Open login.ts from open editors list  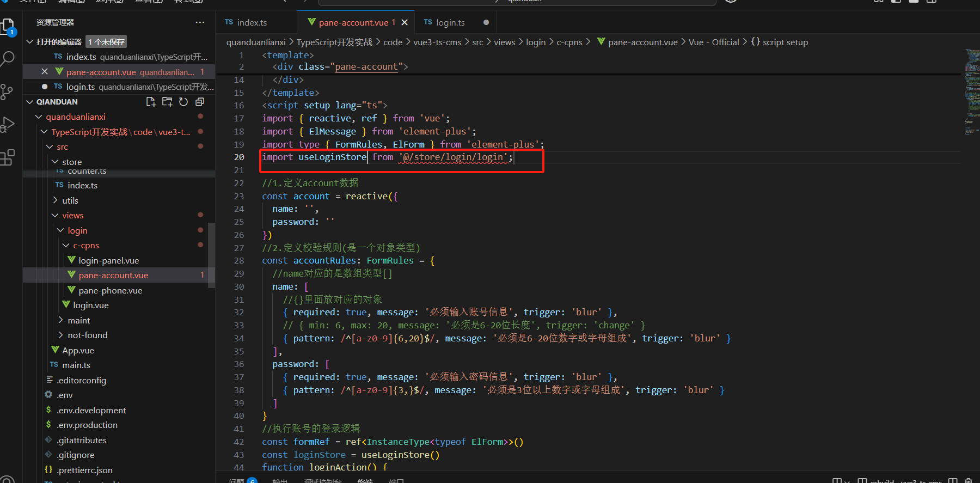[119, 87]
